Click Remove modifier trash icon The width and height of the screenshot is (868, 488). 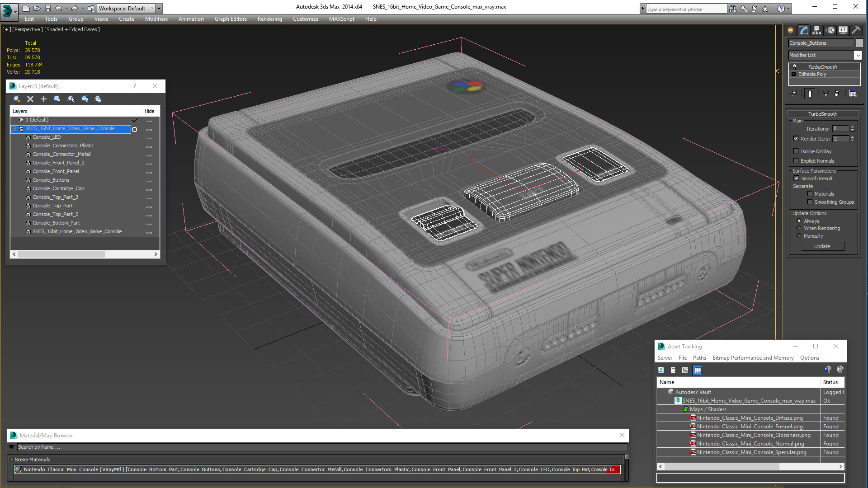coord(836,94)
